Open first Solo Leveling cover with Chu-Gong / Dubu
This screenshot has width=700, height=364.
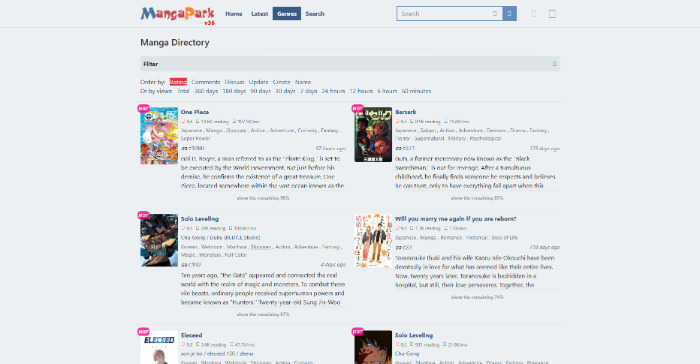point(159,240)
